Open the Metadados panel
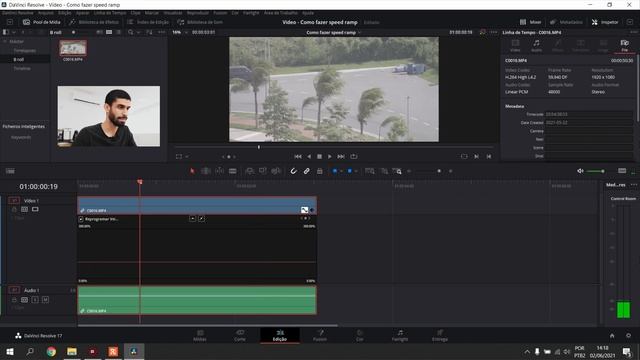The height and width of the screenshot is (360, 640). pos(566,22)
